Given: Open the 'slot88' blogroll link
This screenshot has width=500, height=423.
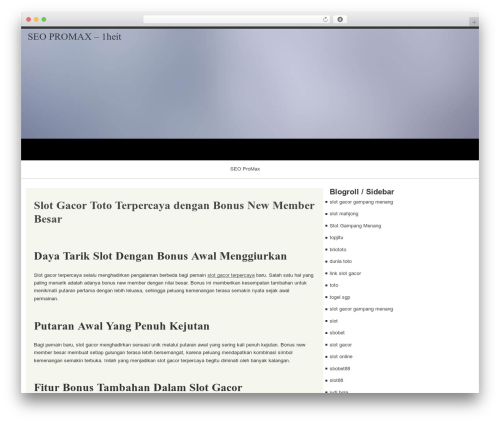Looking at the screenshot, I should coord(336,380).
